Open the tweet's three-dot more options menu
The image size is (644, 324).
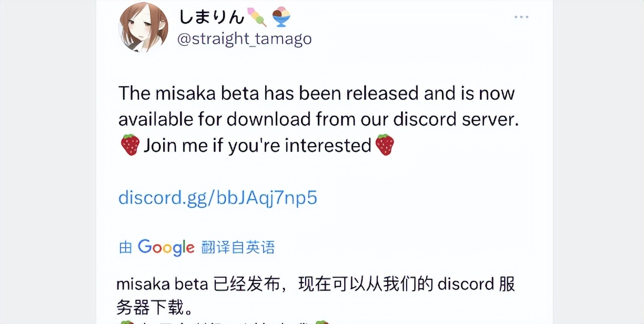[x=521, y=17]
